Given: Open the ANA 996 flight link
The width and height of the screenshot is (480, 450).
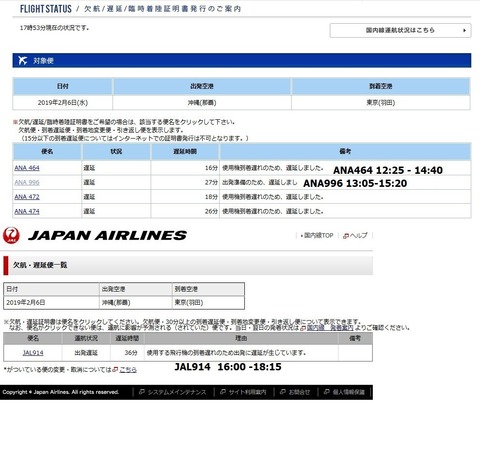Looking at the screenshot, I should pyautogui.click(x=27, y=182).
